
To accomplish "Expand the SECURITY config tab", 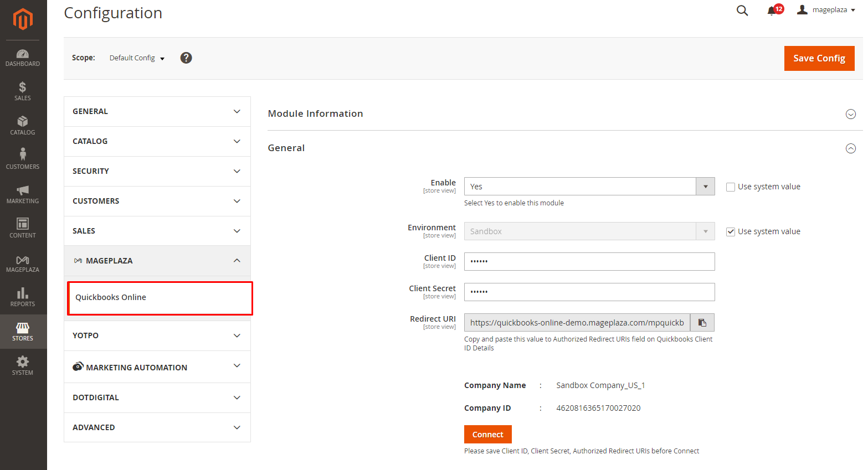I will click(x=157, y=171).
